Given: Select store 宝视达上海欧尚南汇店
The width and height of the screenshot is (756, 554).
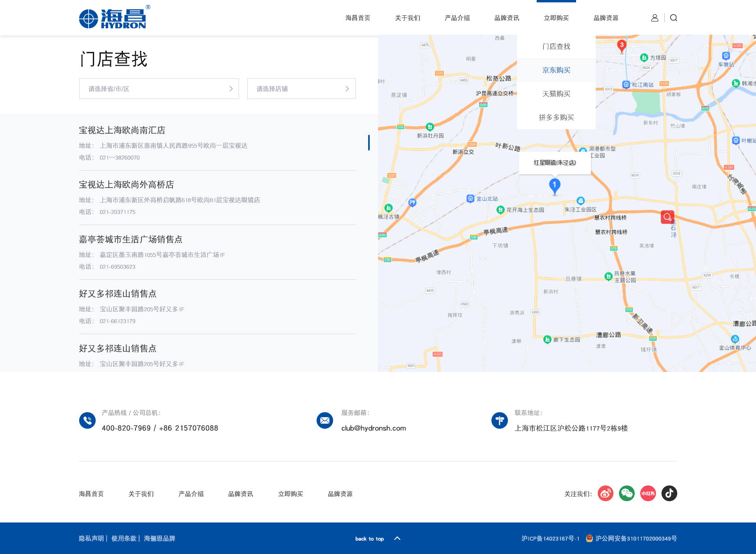Looking at the screenshot, I should pos(122,130).
